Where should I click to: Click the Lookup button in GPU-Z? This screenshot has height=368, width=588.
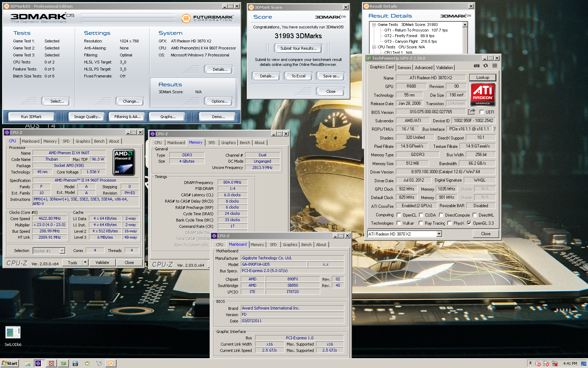(x=482, y=77)
